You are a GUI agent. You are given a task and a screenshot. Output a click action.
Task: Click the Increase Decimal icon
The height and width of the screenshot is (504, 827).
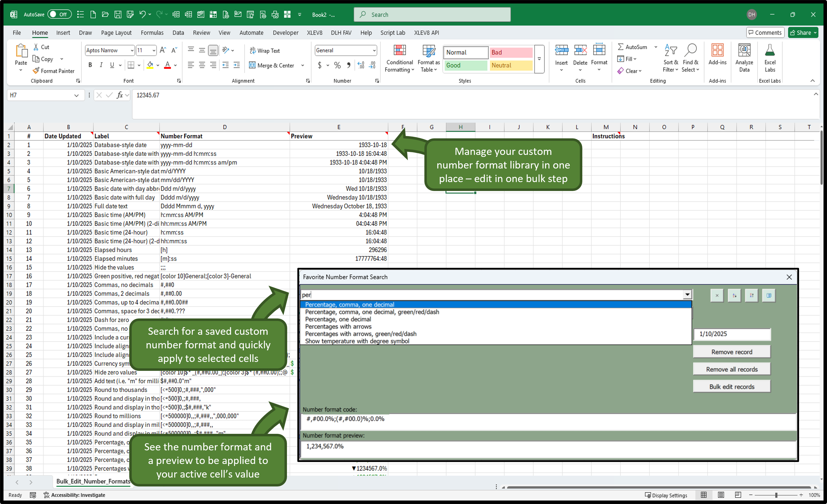(x=361, y=65)
